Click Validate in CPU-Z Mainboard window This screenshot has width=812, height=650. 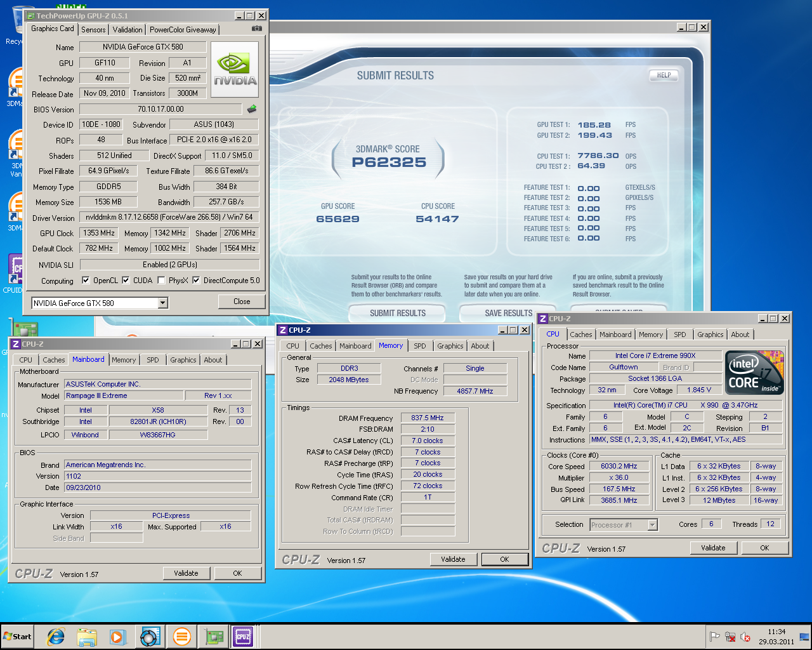tap(186, 573)
